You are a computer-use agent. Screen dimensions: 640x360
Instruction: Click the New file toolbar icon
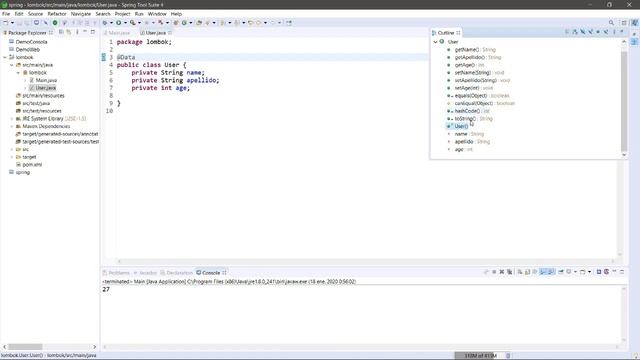pos(6,23)
